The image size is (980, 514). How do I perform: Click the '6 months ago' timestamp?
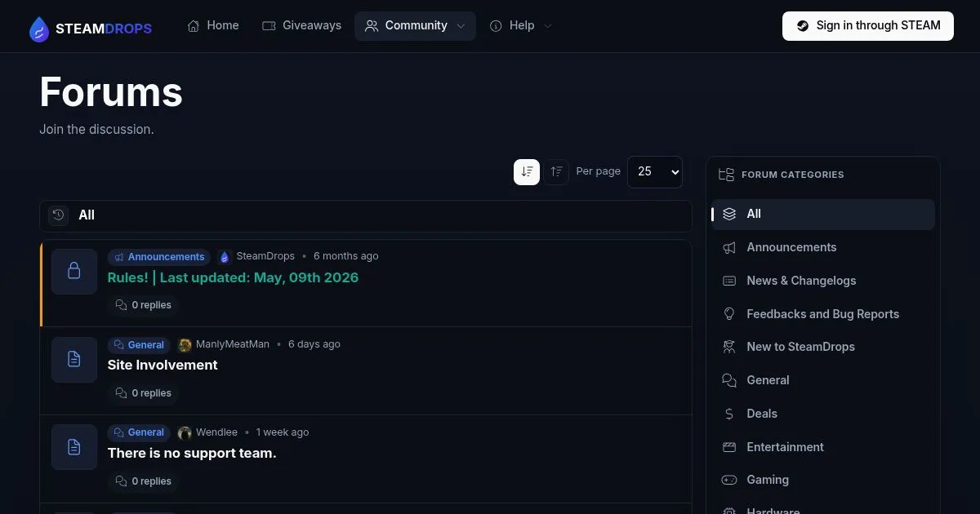tap(346, 256)
